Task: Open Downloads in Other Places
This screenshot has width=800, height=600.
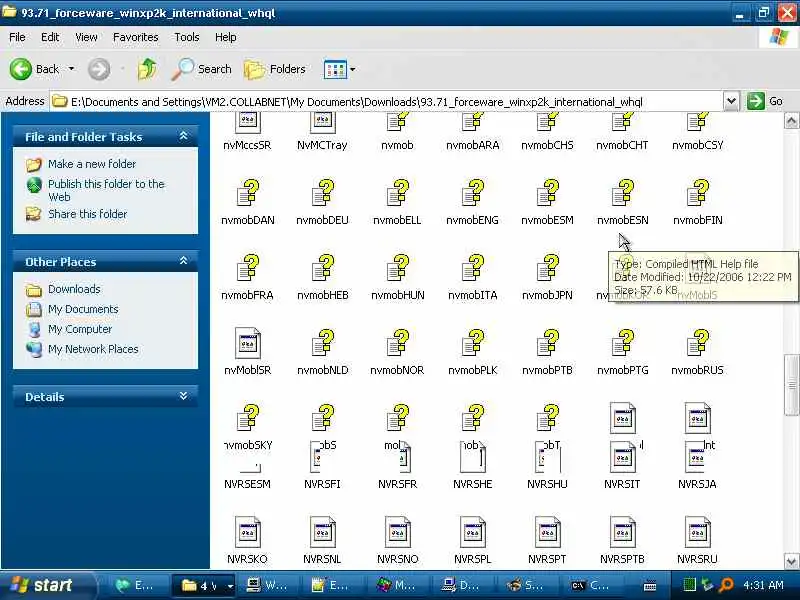Action: click(x=74, y=289)
